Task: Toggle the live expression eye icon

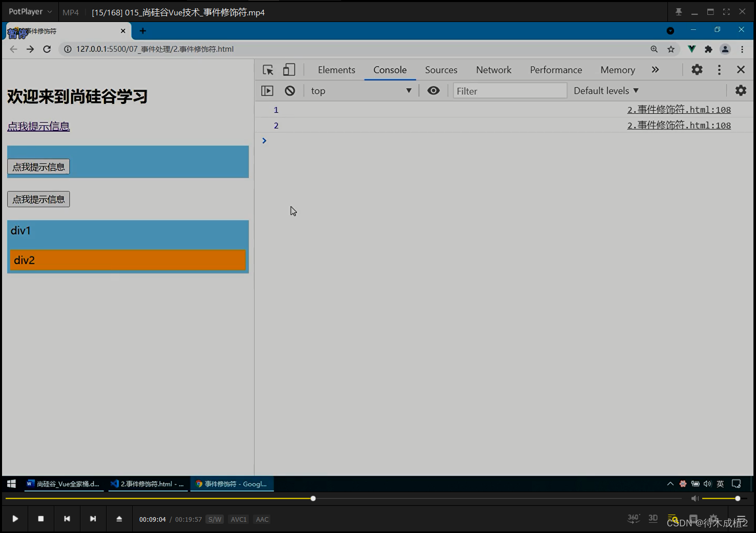Action: pos(433,91)
